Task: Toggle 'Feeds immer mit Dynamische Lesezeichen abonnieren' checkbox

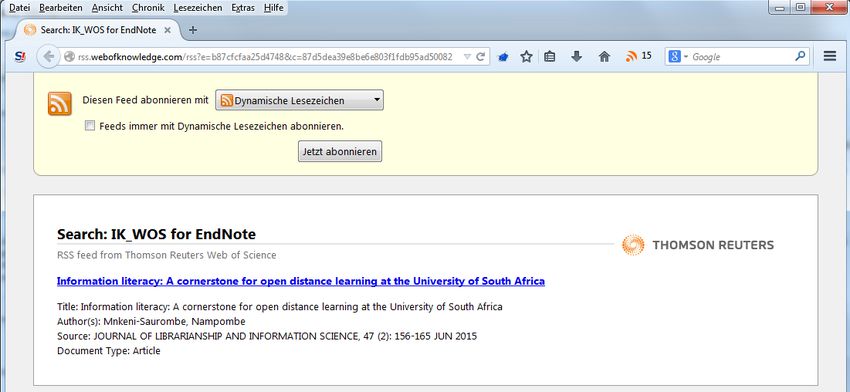Action: 89,126
